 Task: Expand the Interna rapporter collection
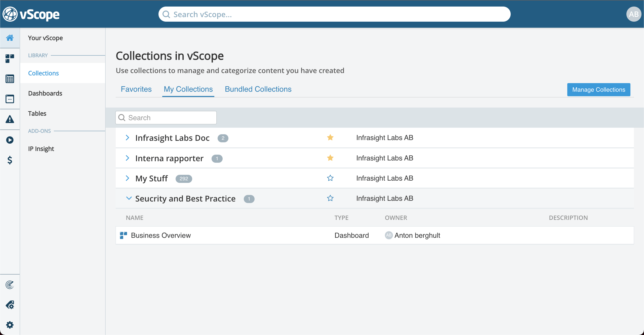point(128,158)
